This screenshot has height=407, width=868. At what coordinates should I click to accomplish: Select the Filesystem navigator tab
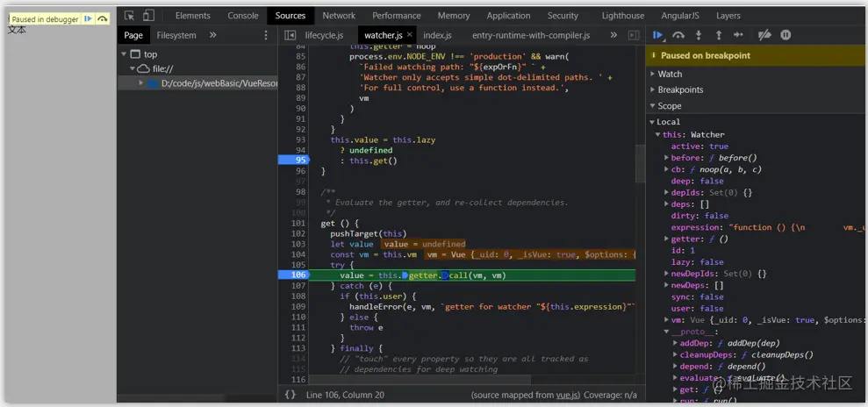tap(176, 35)
